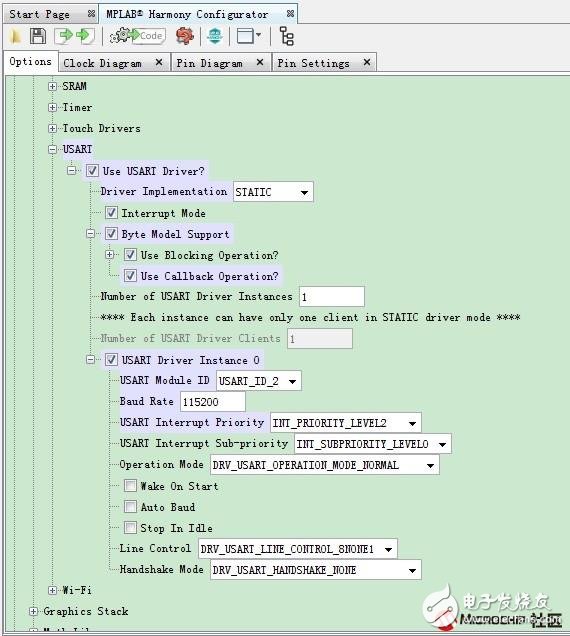This screenshot has height=636, width=570.
Task: Click the Harmony help globe icon
Action: (x=215, y=36)
